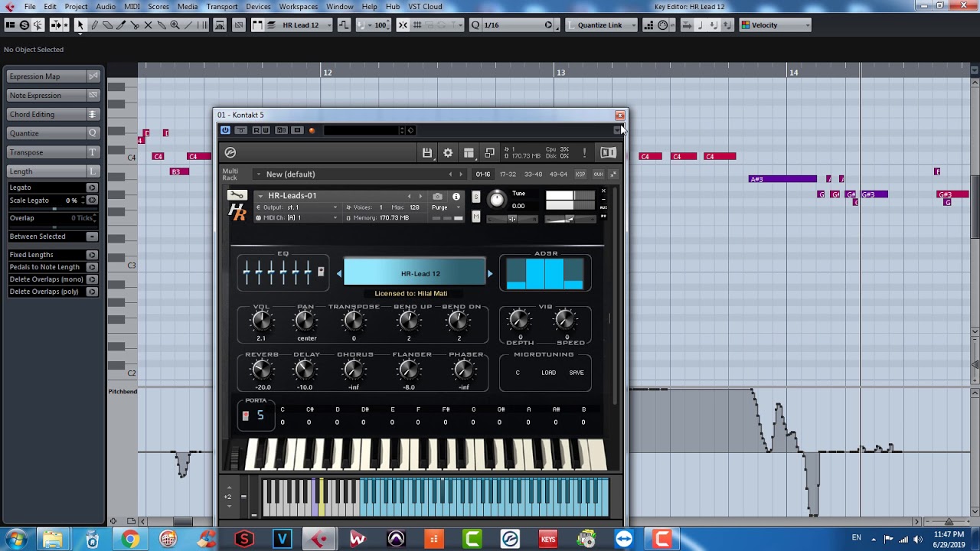Click HR-Leads-01 snapshot camera icon
Screen dimensions: 980x551
pos(437,197)
